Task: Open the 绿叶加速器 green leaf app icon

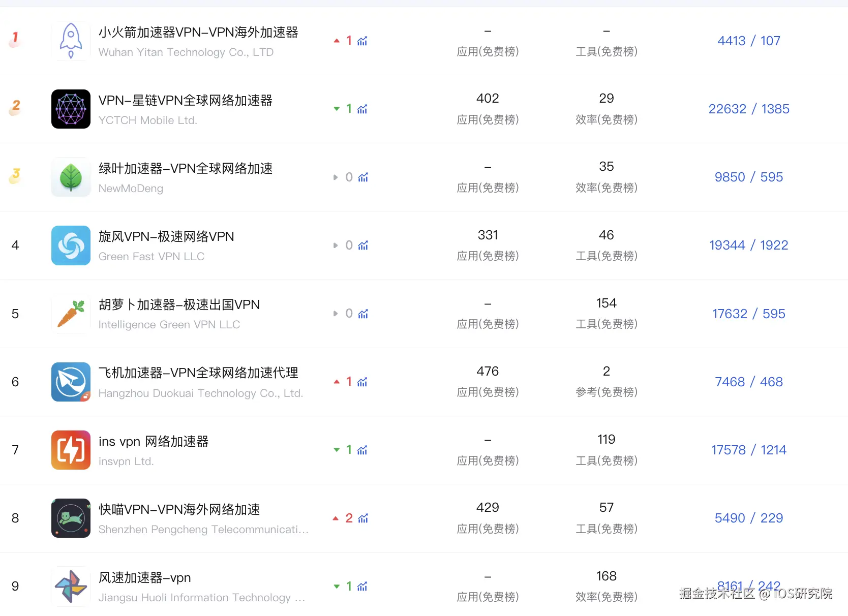Action: click(x=71, y=177)
